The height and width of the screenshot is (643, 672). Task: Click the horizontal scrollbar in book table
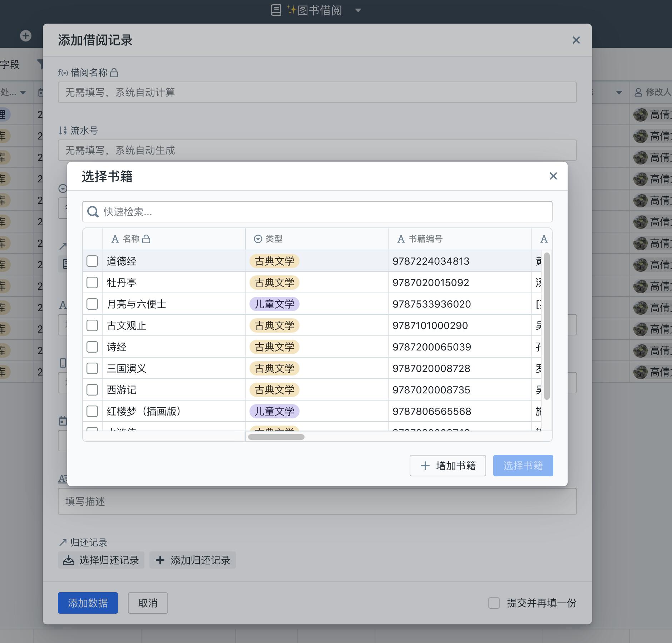click(276, 437)
